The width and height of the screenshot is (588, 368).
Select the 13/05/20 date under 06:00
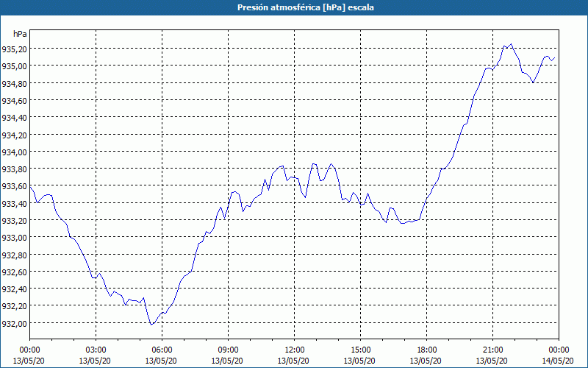pyautogui.click(x=161, y=361)
